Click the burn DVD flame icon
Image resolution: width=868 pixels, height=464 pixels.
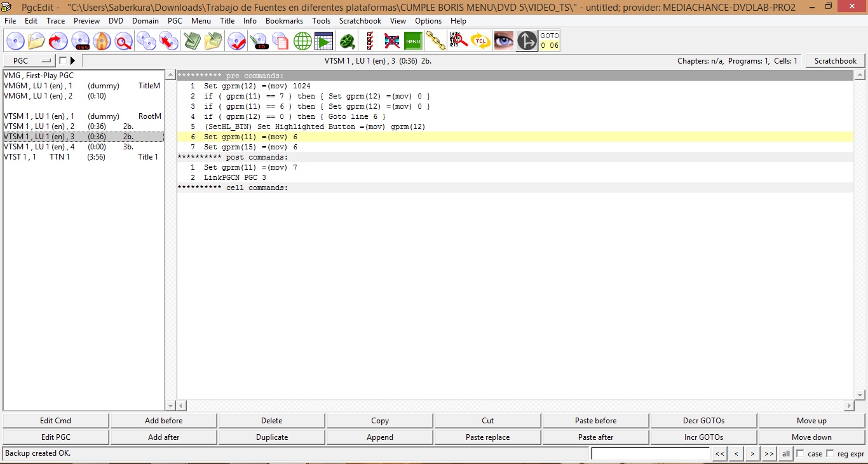[102, 41]
